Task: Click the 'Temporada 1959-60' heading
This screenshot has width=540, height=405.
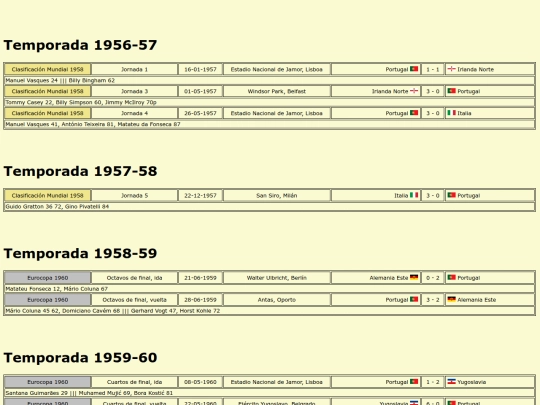Action: click(x=80, y=357)
